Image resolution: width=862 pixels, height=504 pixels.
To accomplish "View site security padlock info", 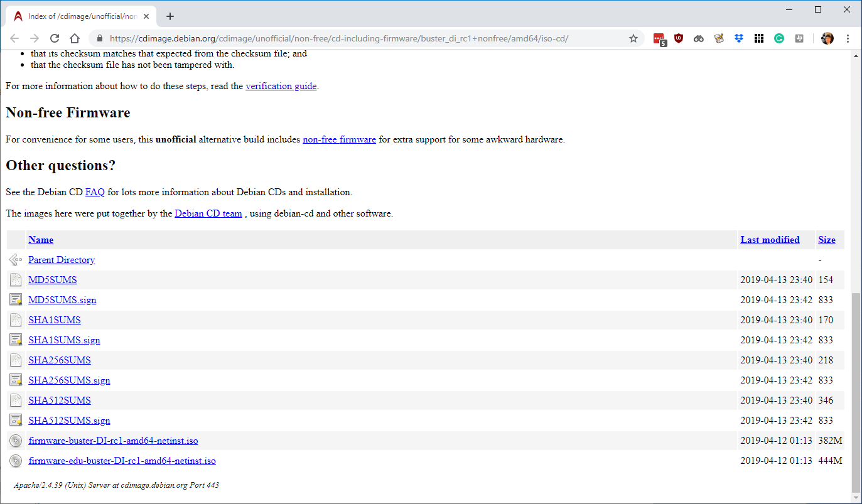I will [x=99, y=38].
